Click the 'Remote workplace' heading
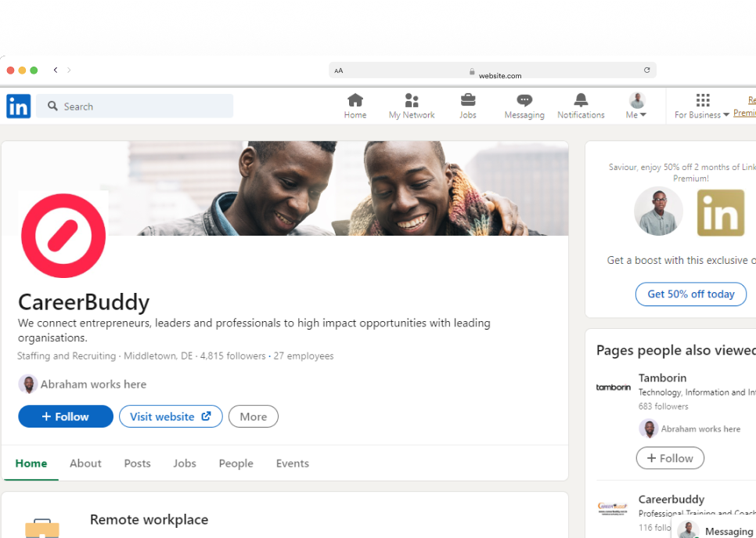This screenshot has width=756, height=538. tap(149, 520)
